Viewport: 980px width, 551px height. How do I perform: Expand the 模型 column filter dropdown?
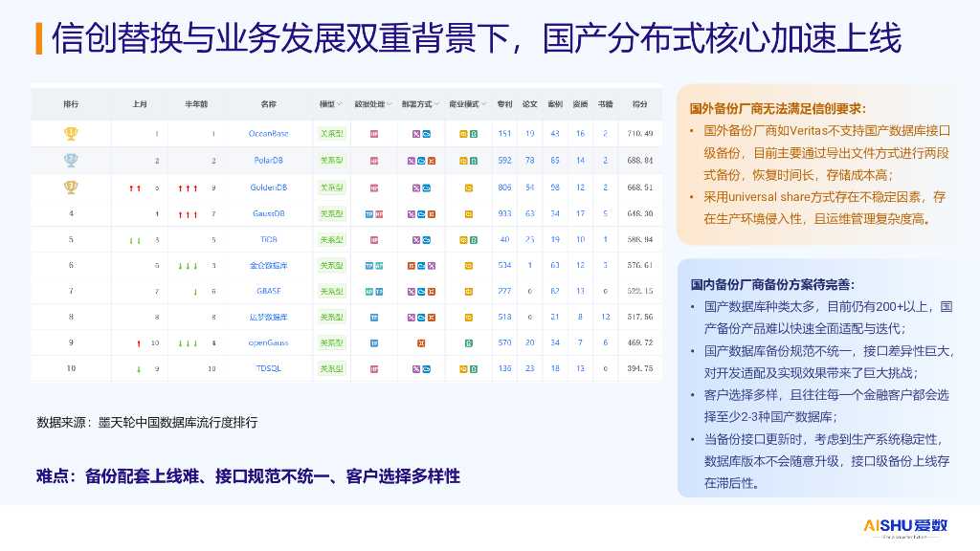coord(330,103)
